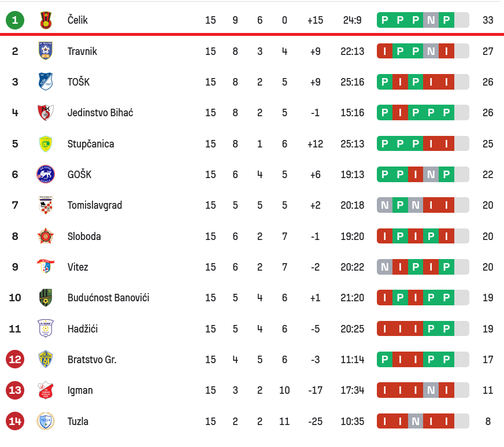Open the GOŠK team badge
Viewport: 504px width, 447px height.
[x=46, y=174]
